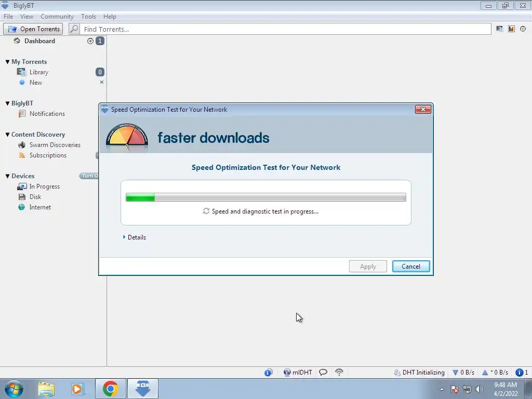Open the Subscriptions entry
532x399 pixels.
[x=48, y=155]
